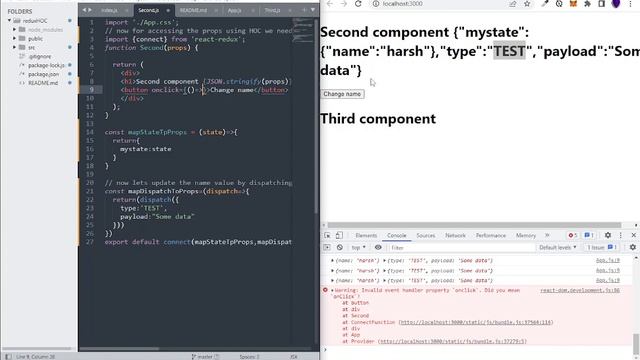
Task: Expand the first logged name object
Action: [x=332, y=260]
